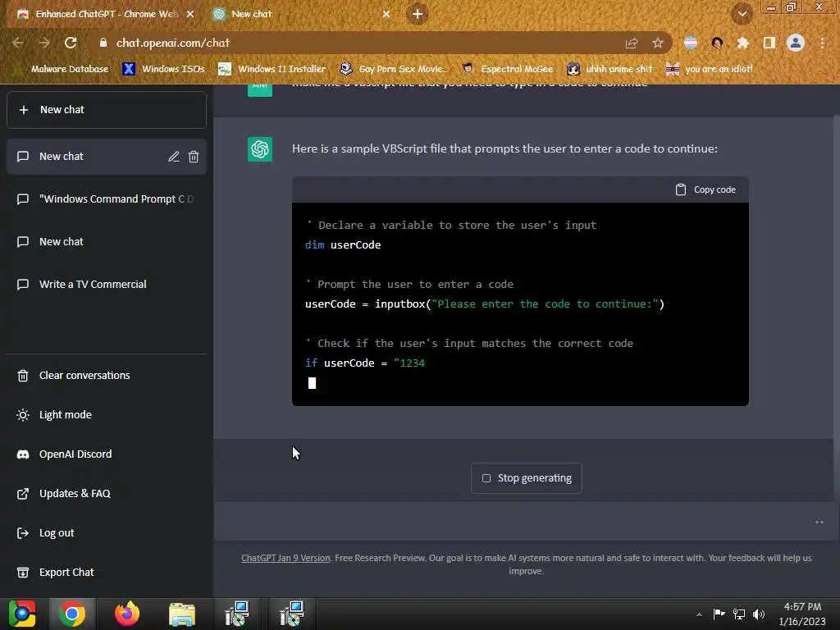Image resolution: width=840 pixels, height=630 pixels.
Task: Stop generating the response
Action: (x=527, y=478)
